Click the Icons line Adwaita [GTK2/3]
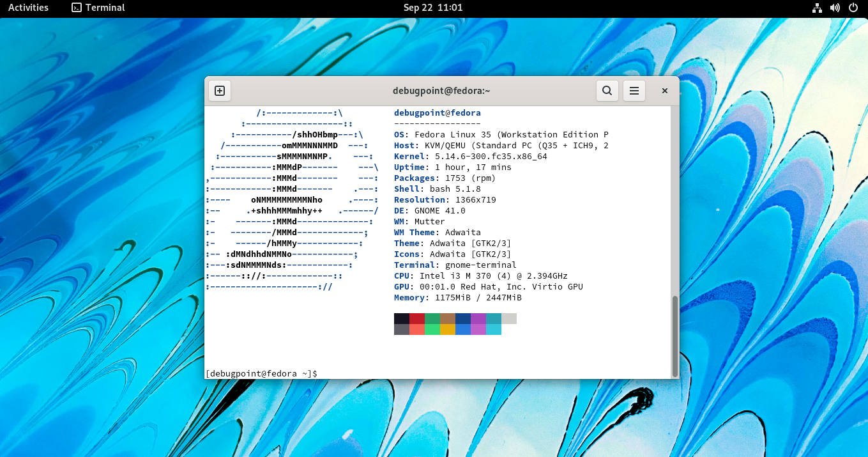This screenshot has width=868, height=457. (x=453, y=254)
